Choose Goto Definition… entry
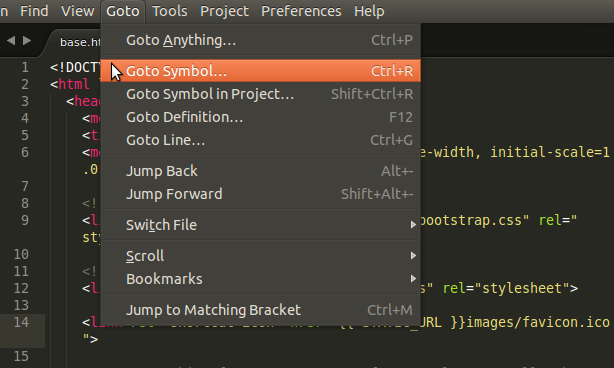Viewport: 614px width, 368px height. pos(261,117)
